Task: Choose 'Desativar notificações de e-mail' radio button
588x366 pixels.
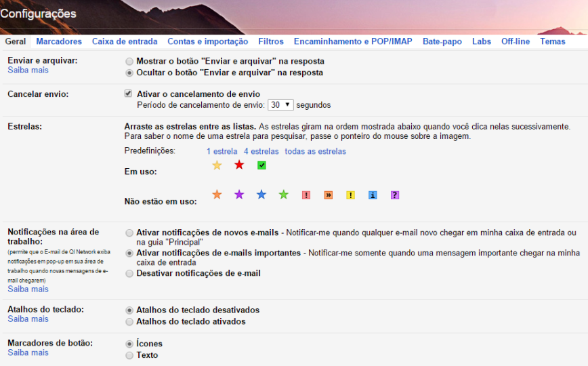Action: pos(129,274)
